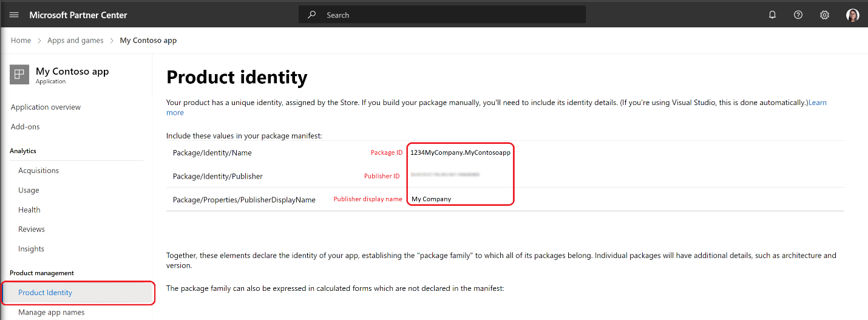
Task: Click the My Company display name value
Action: 431,199
